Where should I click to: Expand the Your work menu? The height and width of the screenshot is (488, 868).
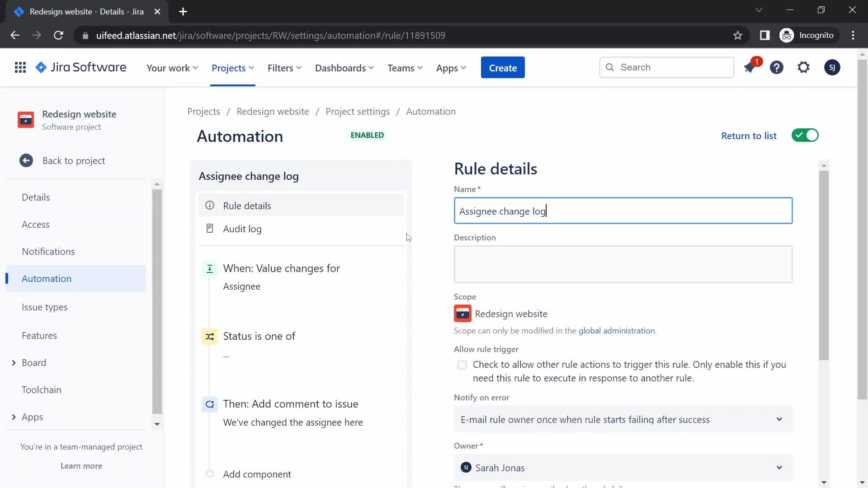pos(172,68)
